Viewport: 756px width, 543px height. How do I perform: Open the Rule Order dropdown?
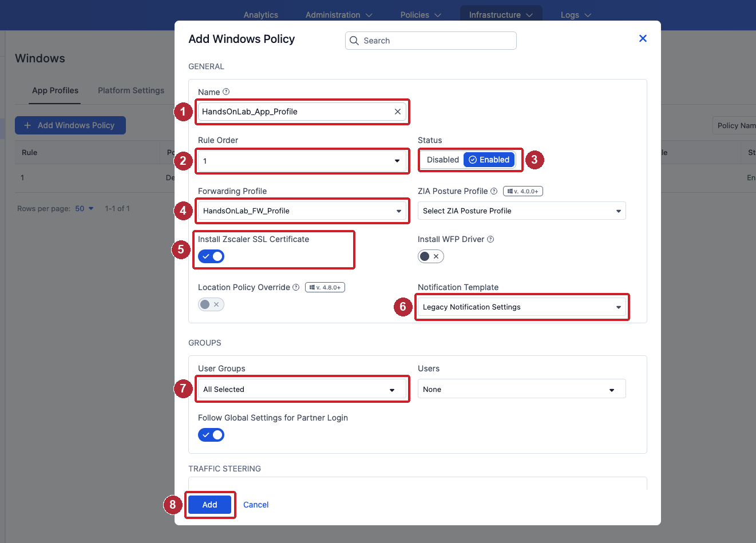pyautogui.click(x=302, y=161)
